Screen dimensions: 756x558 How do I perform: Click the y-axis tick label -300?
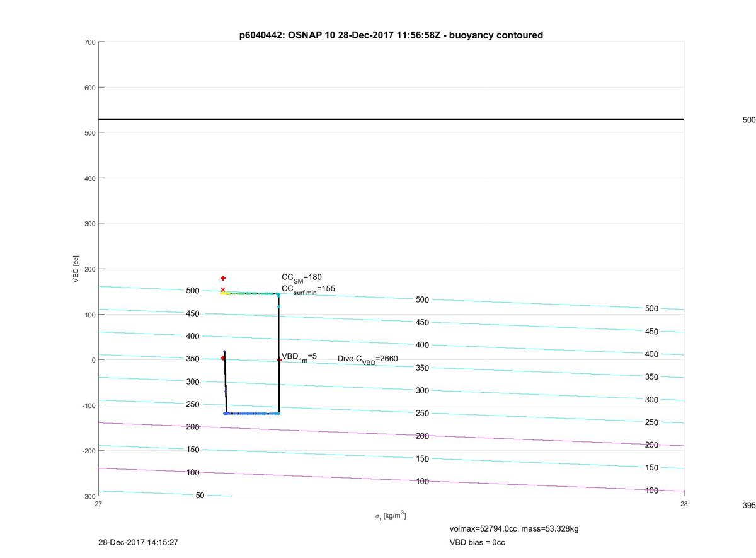88,496
